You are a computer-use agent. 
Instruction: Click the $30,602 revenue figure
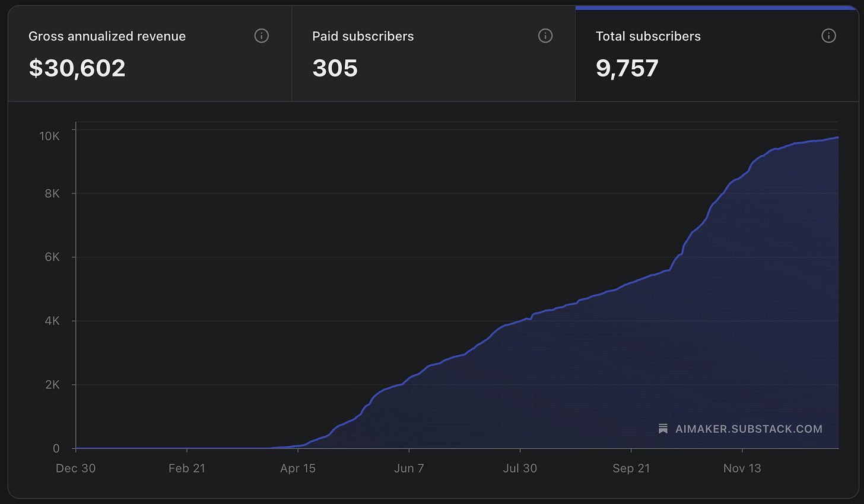77,68
